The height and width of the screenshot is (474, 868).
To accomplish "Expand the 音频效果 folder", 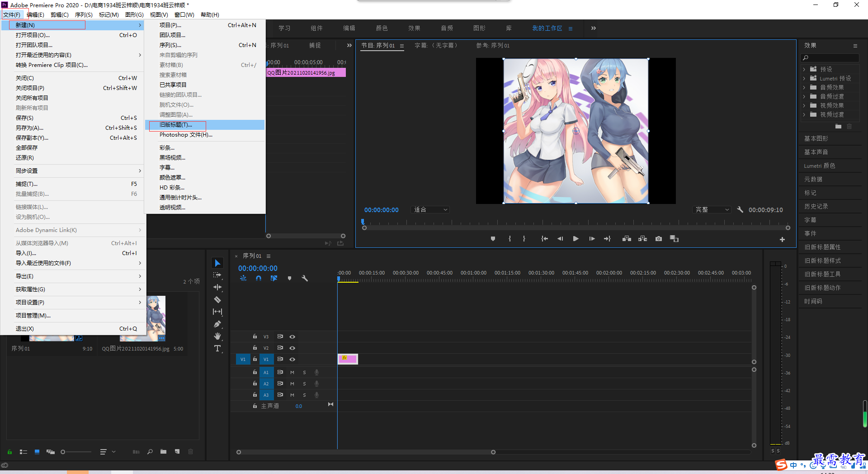I will 804,87.
